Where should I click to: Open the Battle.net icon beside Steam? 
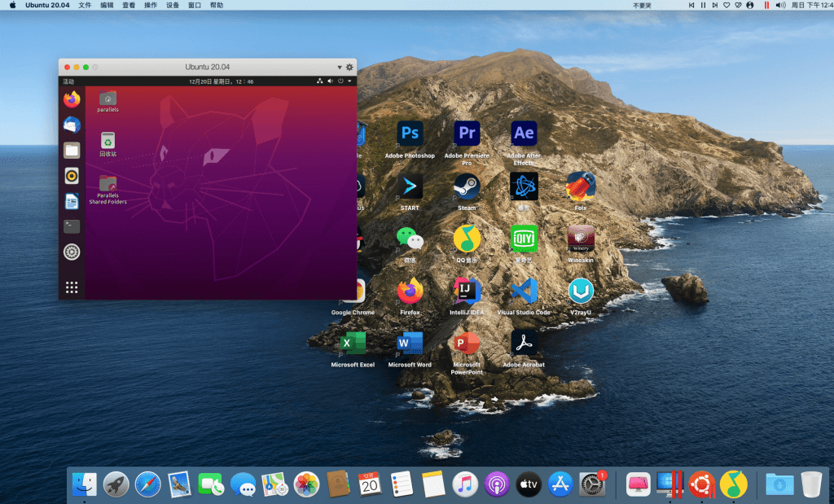click(524, 186)
